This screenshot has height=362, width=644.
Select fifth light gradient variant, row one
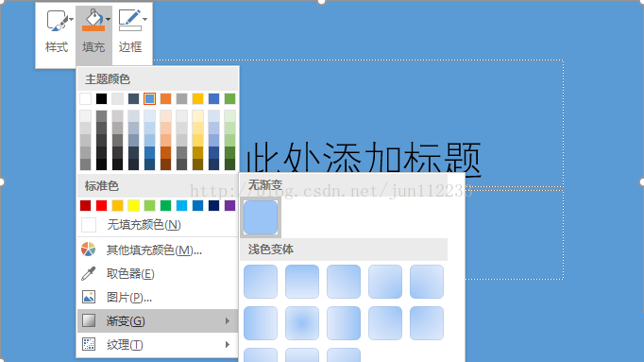426,282
